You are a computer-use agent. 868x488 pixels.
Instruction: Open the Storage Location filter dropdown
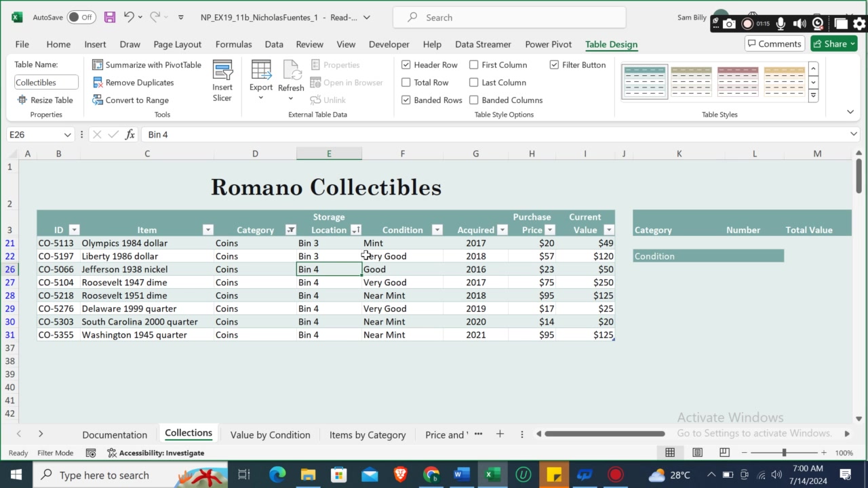tap(355, 230)
